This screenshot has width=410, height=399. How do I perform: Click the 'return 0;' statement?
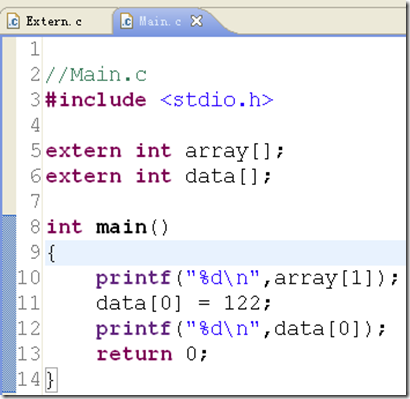pyautogui.click(x=152, y=354)
